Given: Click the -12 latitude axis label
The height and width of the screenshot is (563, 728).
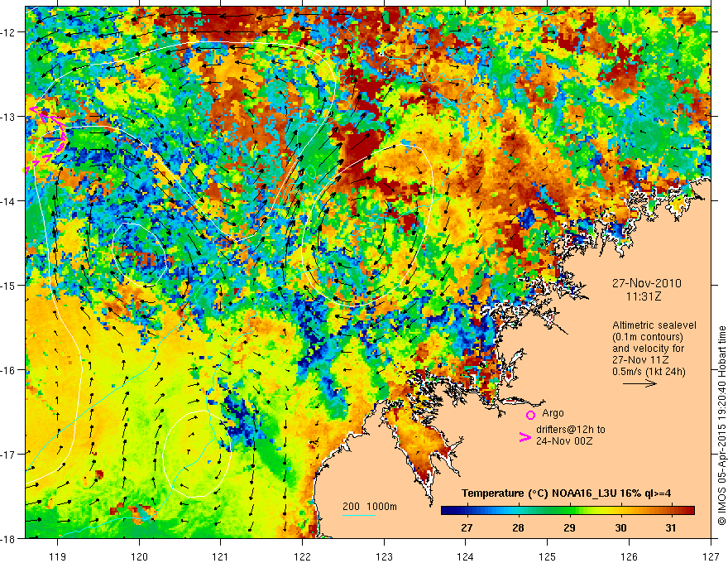Looking at the screenshot, I should (8, 32).
